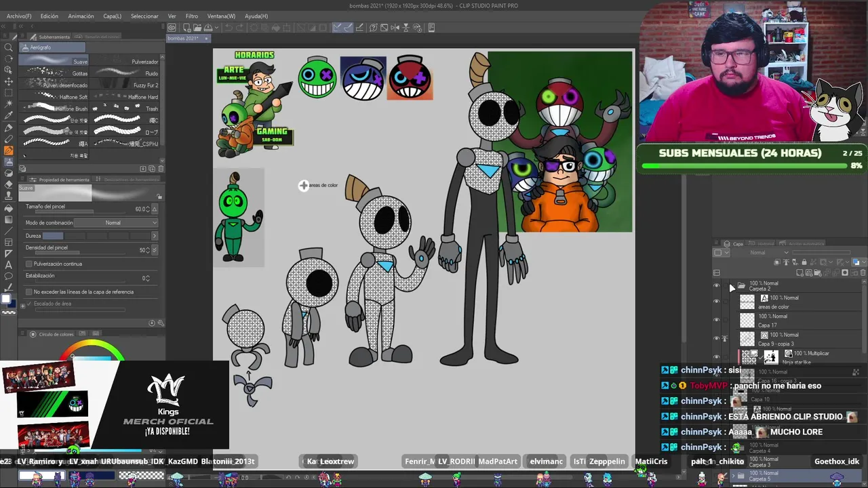Image resolution: width=868 pixels, height=488 pixels.
Task: Enable the 'Pulverización continua' checkbox
Action: click(x=28, y=264)
